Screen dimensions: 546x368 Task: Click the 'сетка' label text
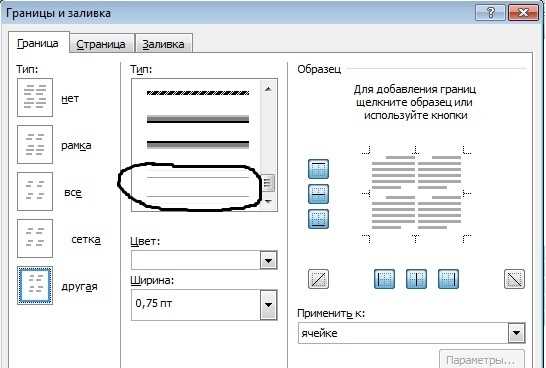pyautogui.click(x=86, y=240)
